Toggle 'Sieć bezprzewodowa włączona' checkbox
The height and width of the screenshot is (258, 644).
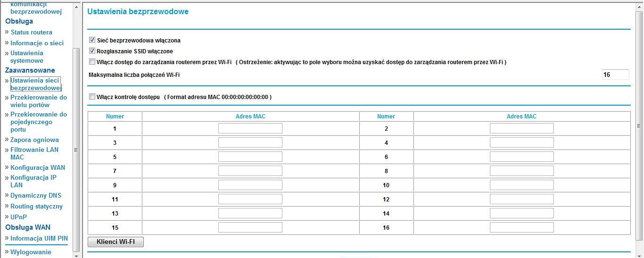[x=92, y=41]
